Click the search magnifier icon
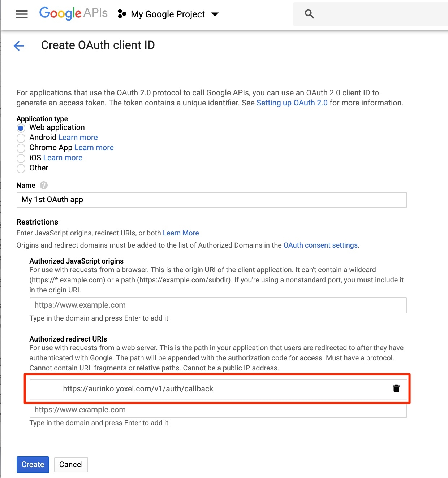This screenshot has width=448, height=478. [309, 14]
